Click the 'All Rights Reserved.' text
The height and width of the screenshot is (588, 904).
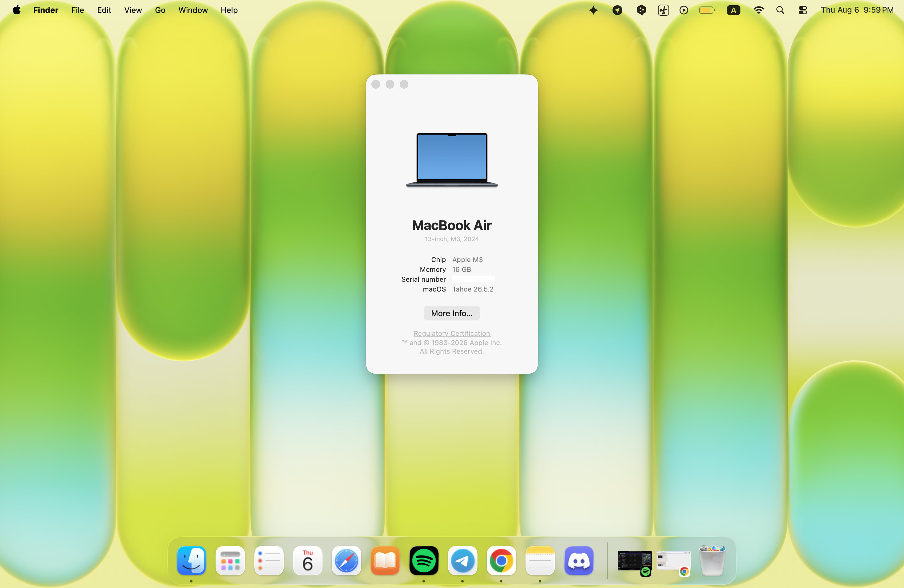[452, 352]
